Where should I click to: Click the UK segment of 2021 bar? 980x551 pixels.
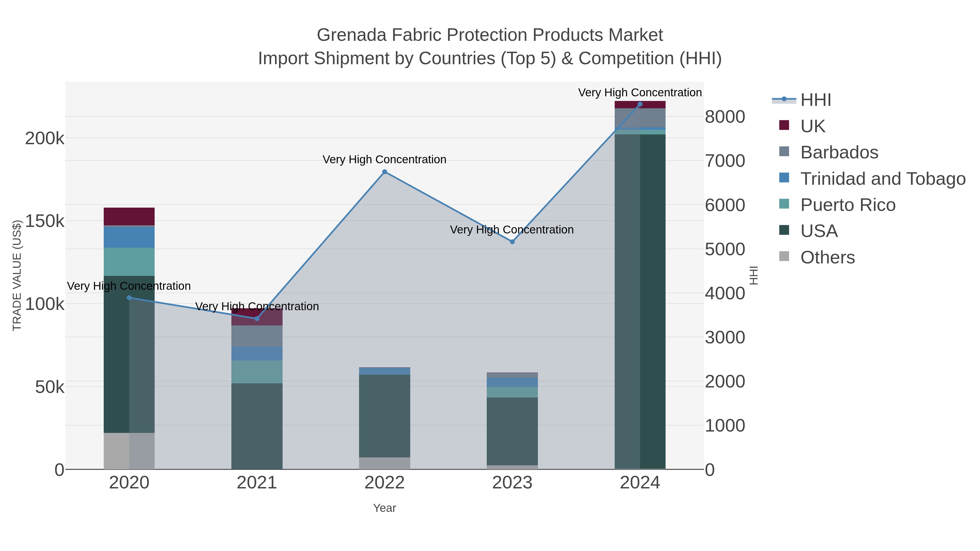[x=257, y=317]
